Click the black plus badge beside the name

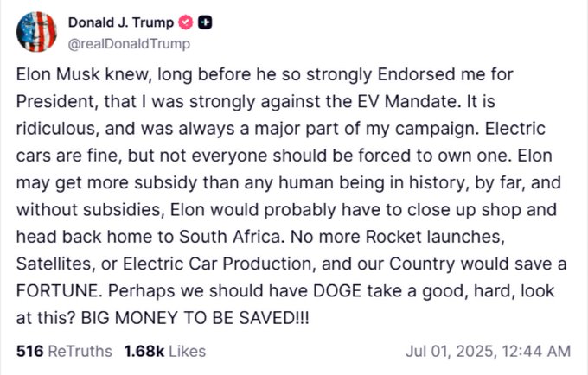(203, 22)
